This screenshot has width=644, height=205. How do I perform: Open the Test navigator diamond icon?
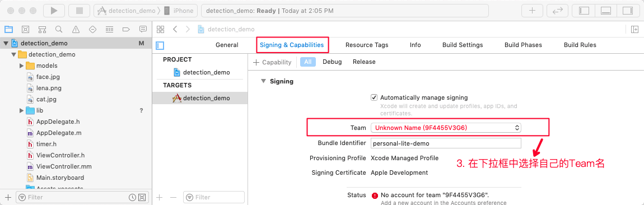[x=92, y=29]
